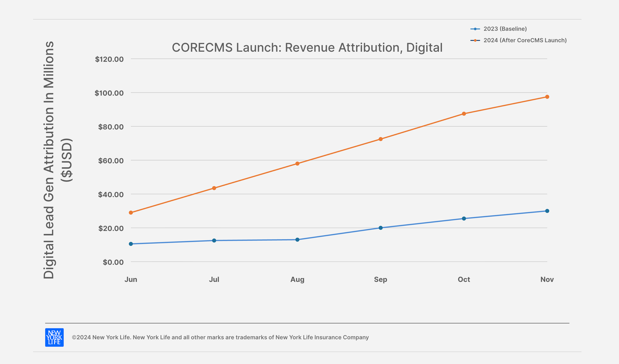Screen dimensions: 619x364
Task: Pick the orange 2024 data point for Jul
Action: click(x=214, y=188)
